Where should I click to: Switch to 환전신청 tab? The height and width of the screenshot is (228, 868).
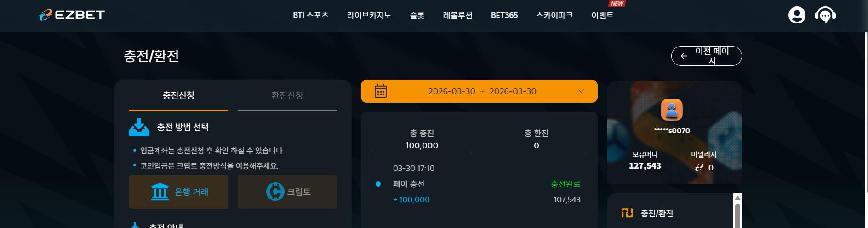coord(287,95)
